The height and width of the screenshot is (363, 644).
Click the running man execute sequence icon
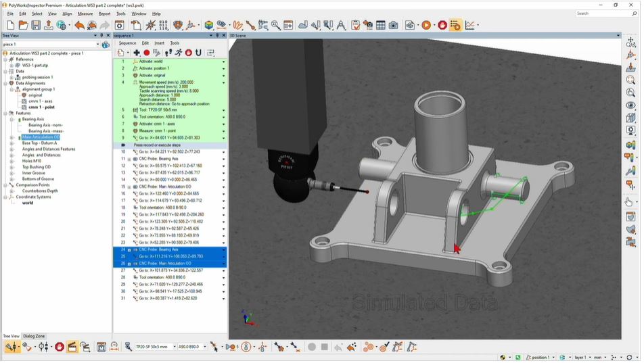(178, 53)
